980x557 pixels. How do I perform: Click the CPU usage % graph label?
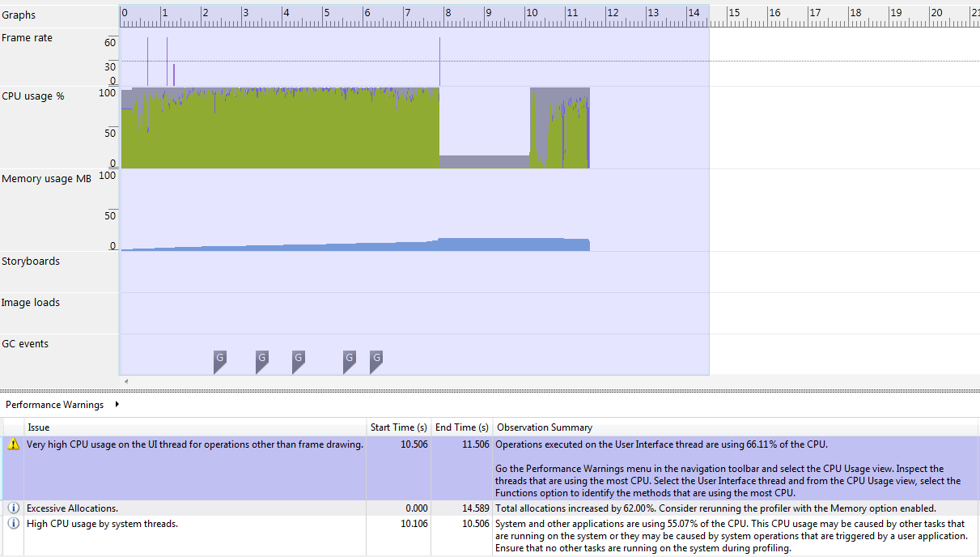pos(33,96)
